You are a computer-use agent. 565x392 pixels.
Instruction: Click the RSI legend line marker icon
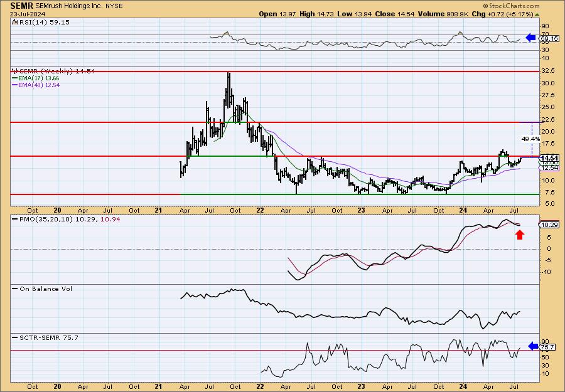click(14, 22)
